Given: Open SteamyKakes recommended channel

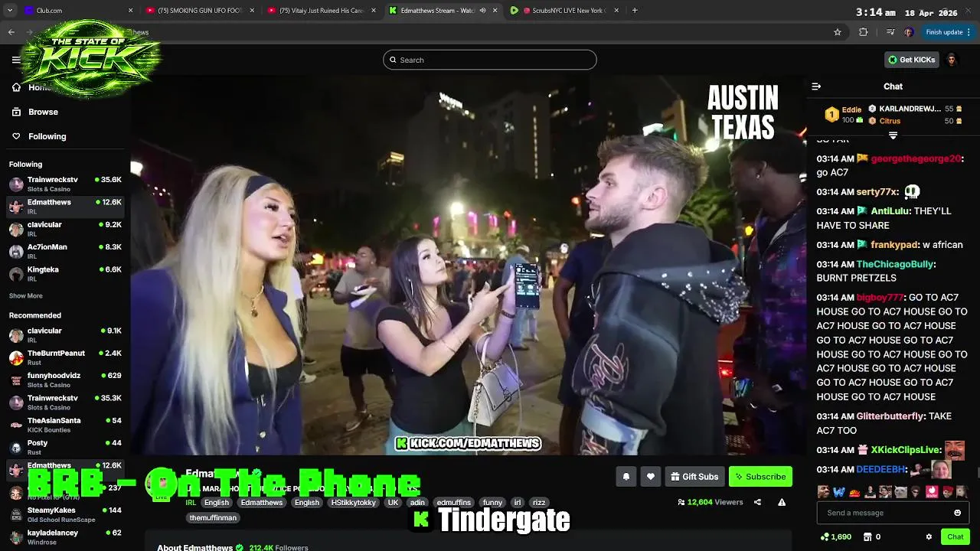Looking at the screenshot, I should [x=65, y=514].
